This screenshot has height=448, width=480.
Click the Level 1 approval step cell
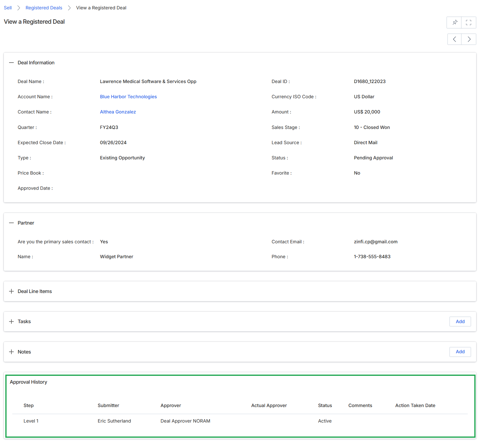point(31,421)
